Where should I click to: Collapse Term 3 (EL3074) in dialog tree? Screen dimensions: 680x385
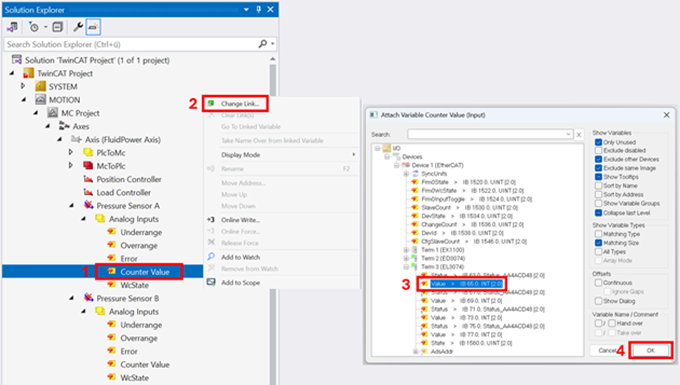(406, 267)
